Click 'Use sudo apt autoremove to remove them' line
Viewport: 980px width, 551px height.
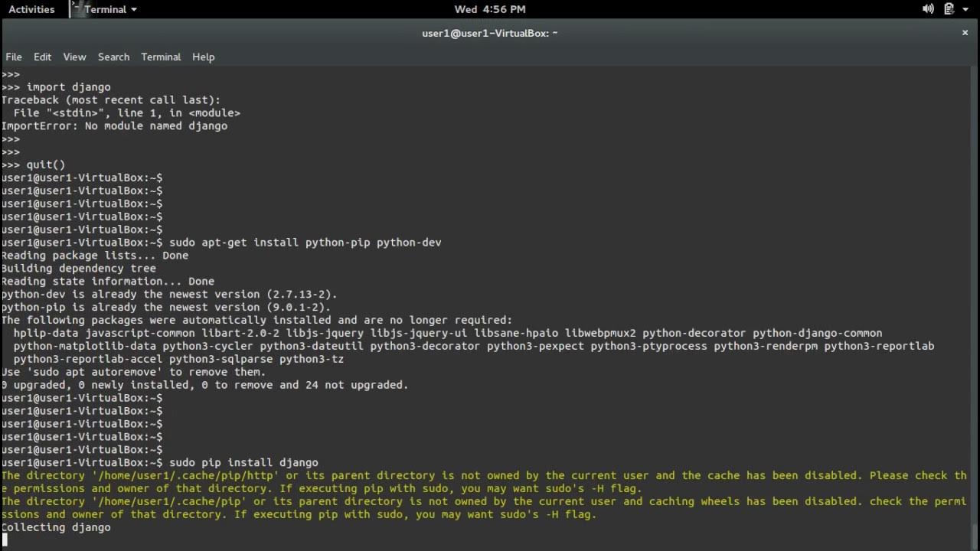tap(134, 372)
